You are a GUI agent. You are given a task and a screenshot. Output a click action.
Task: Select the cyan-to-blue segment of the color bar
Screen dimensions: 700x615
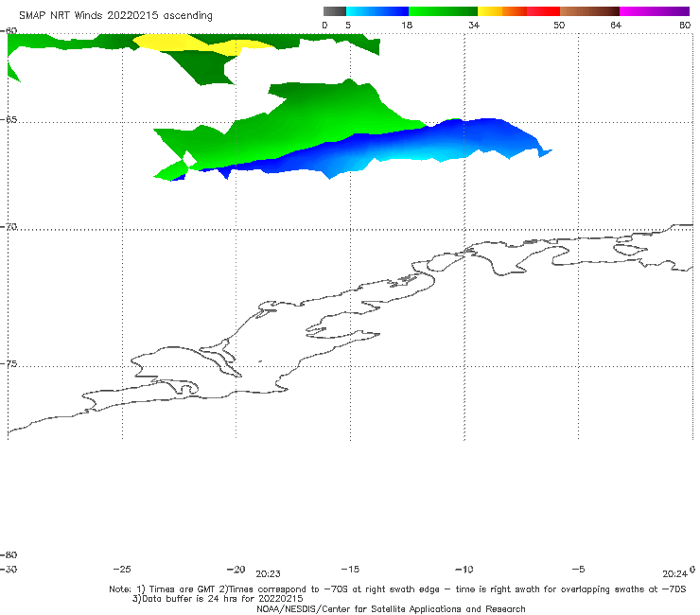377,11
